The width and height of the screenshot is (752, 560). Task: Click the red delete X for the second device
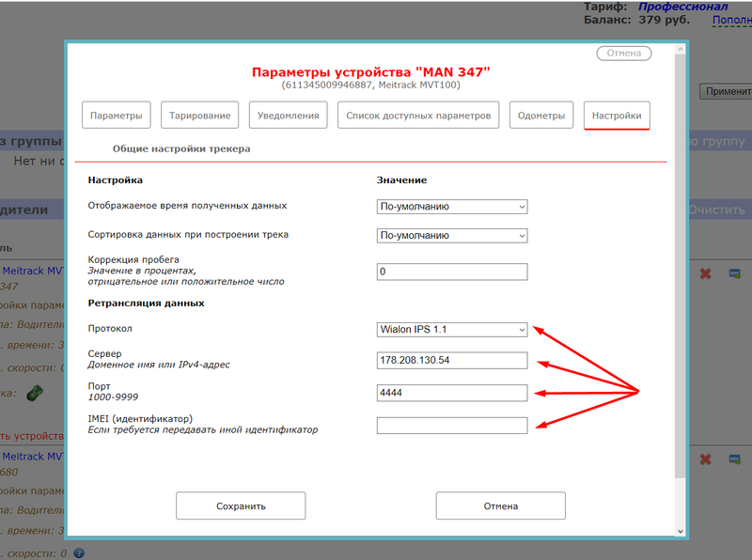706,459
